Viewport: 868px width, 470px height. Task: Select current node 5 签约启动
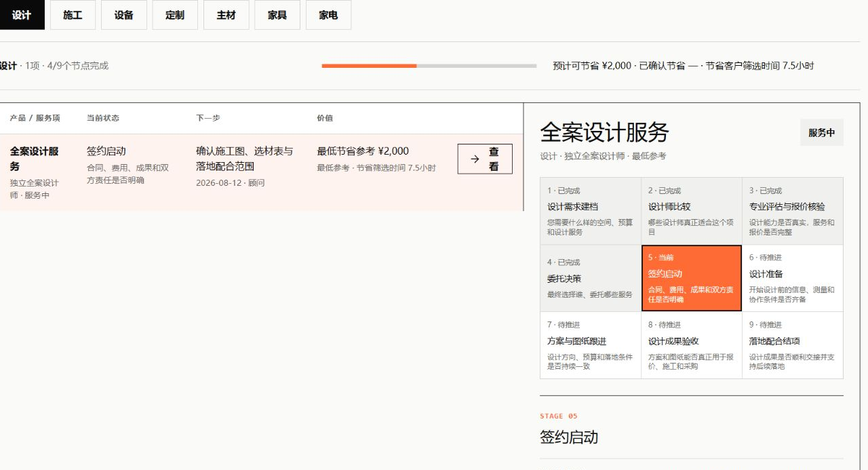tap(692, 278)
